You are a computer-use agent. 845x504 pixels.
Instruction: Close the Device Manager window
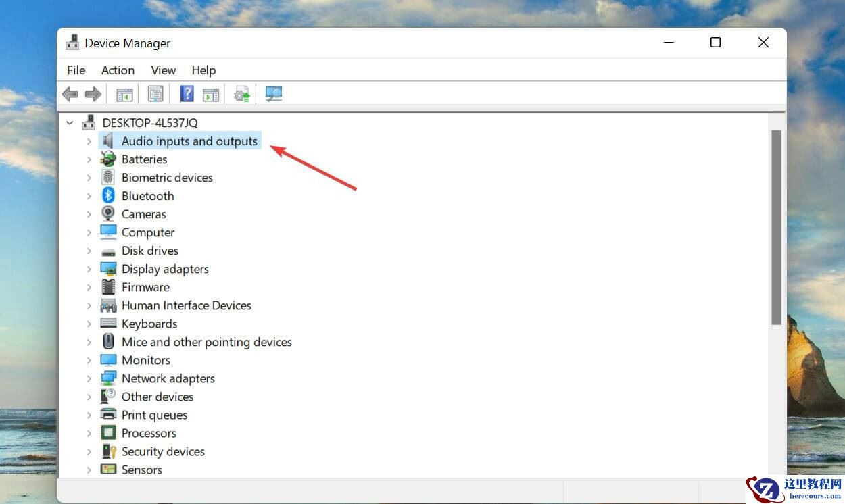(x=763, y=43)
